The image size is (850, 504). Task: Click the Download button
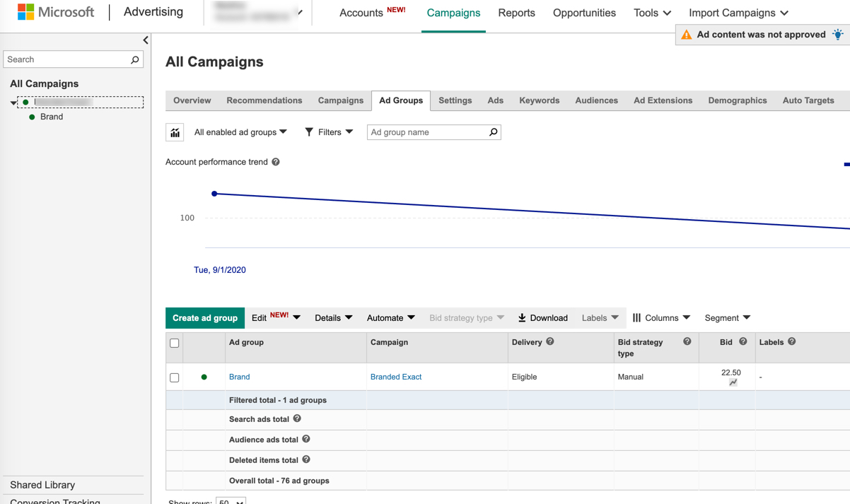pos(542,318)
